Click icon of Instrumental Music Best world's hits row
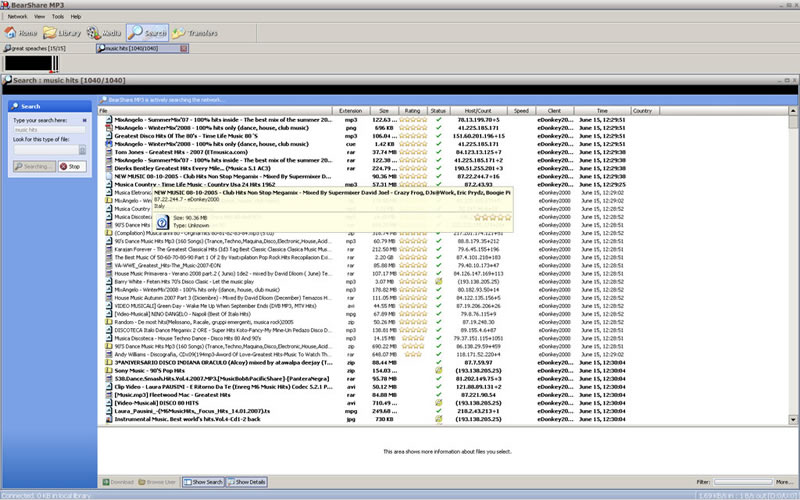Screen dimensions: 800x500 (109, 419)
